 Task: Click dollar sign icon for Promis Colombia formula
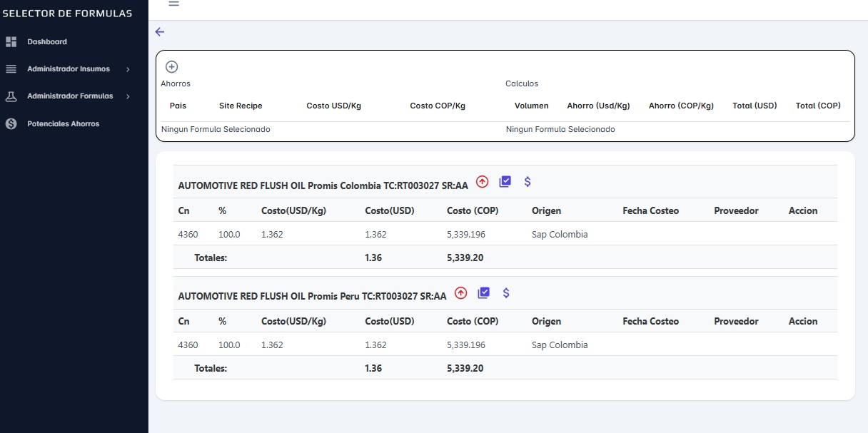pyautogui.click(x=528, y=182)
